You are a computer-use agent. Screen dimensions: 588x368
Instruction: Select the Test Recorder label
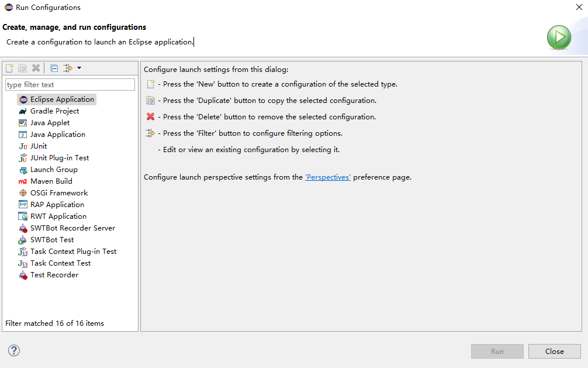click(x=54, y=275)
